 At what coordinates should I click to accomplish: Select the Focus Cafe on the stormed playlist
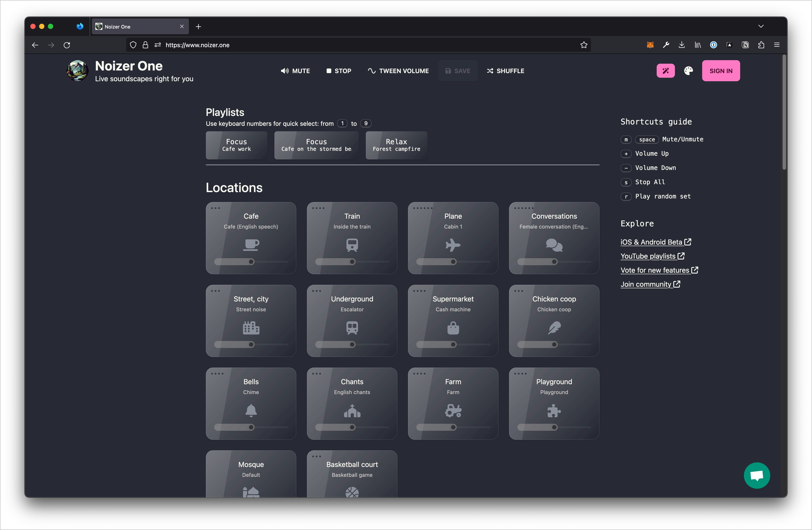316,145
